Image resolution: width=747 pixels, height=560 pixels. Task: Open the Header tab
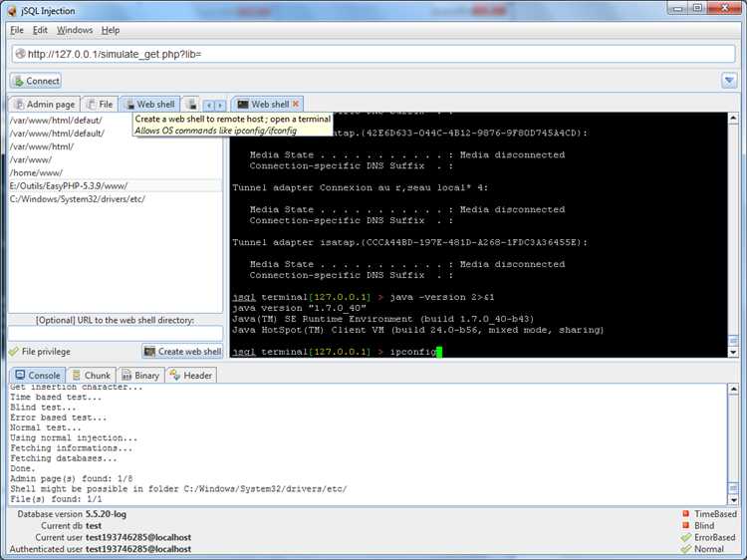tap(191, 376)
